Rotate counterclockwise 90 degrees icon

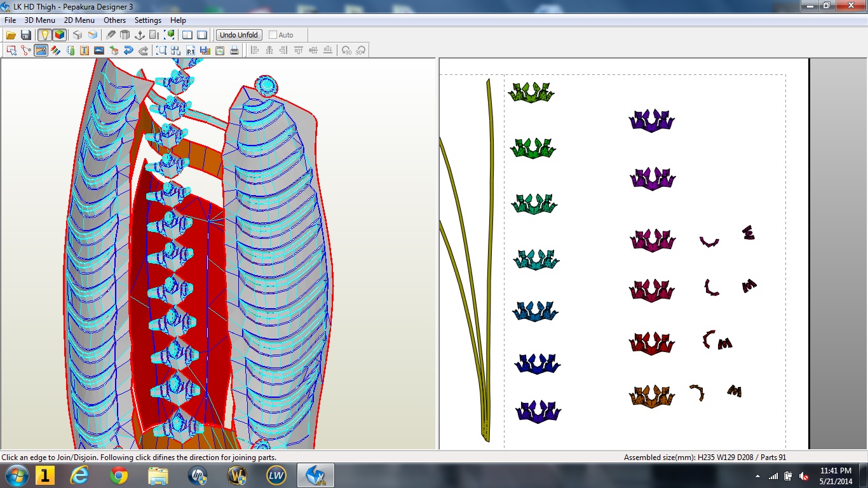[346, 50]
